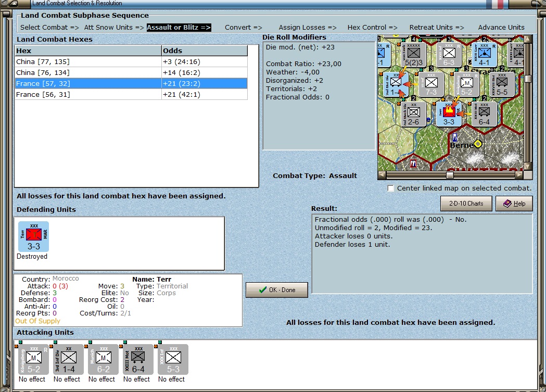This screenshot has width=546, height=392.
Task: Click 5(2)3 army group counter on map
Action: point(414,55)
